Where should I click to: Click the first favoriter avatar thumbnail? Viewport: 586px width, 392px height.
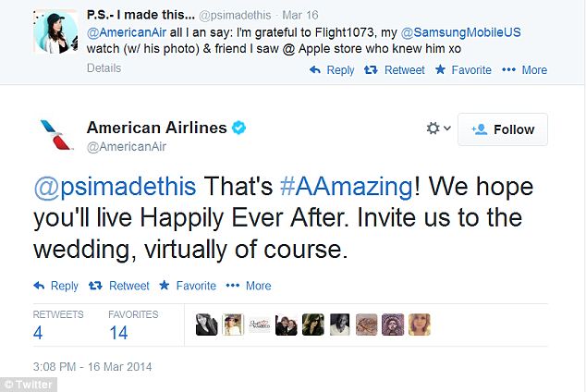(206, 325)
